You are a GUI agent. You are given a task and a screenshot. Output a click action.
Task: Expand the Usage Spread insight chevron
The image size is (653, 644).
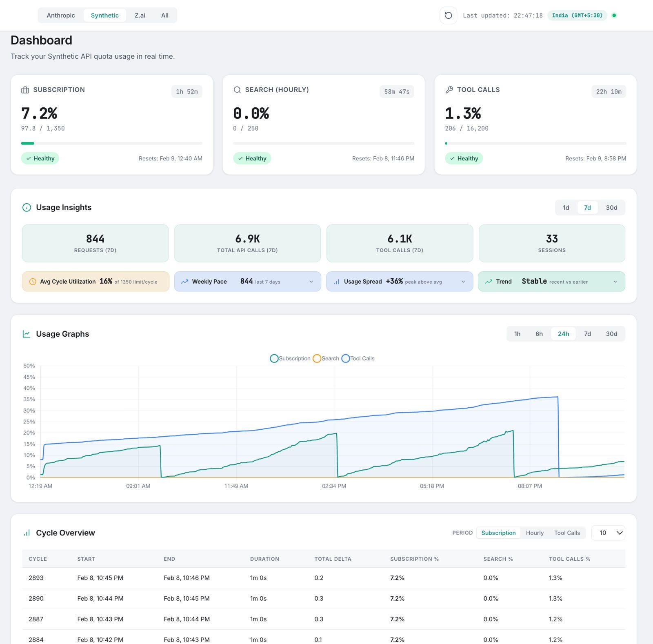coord(463,282)
